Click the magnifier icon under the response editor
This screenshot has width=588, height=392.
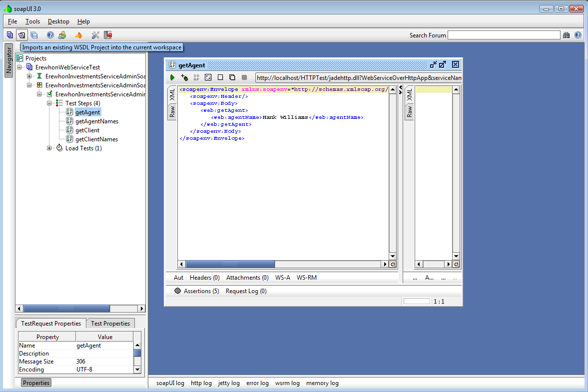[456, 264]
